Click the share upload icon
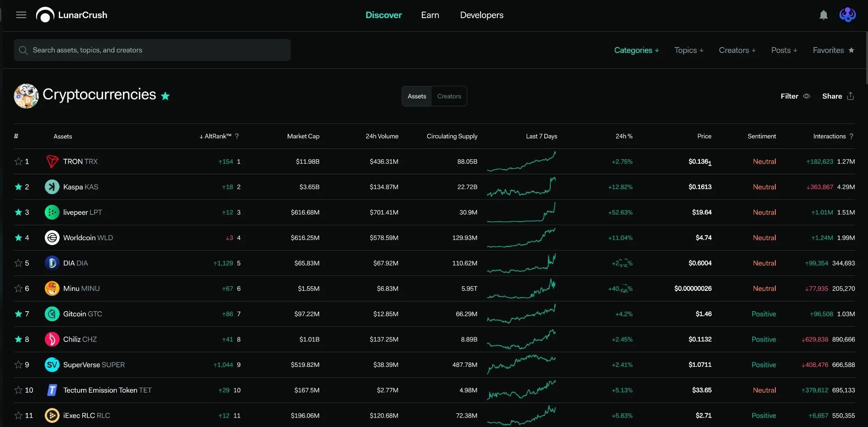This screenshot has height=427, width=868. [850, 96]
